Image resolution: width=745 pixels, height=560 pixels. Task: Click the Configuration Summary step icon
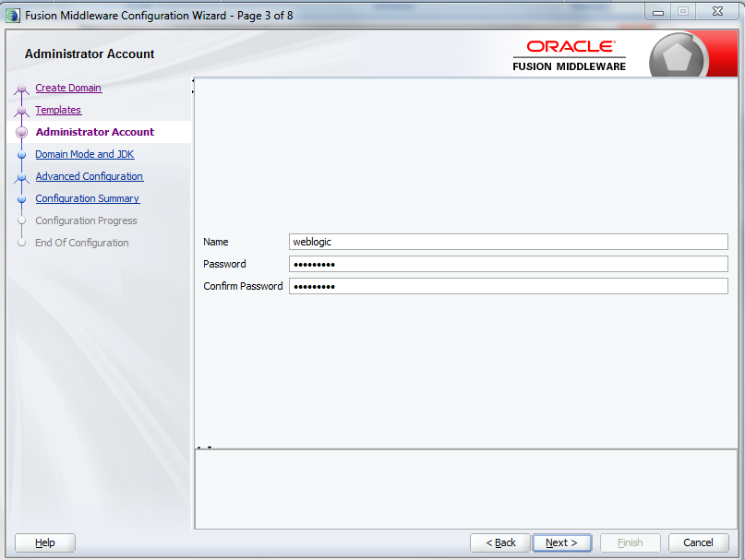pyautogui.click(x=21, y=198)
